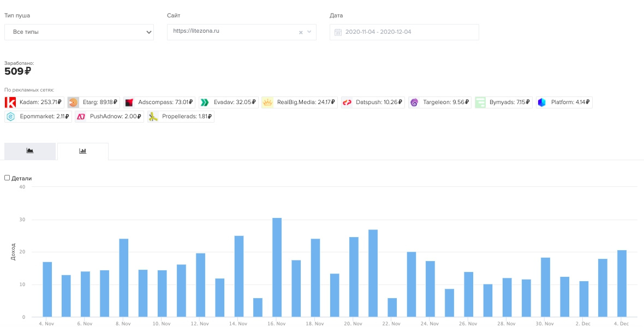Click the calendar icon in date field

pyautogui.click(x=338, y=32)
